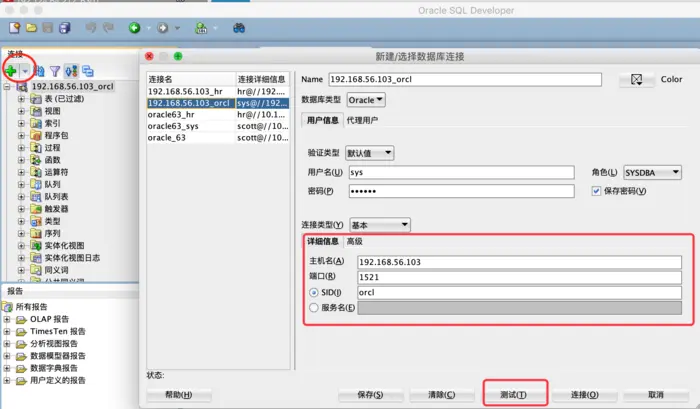Click the gray Forward navigation arrow
Screen dimensions: 700x409
point(163,28)
